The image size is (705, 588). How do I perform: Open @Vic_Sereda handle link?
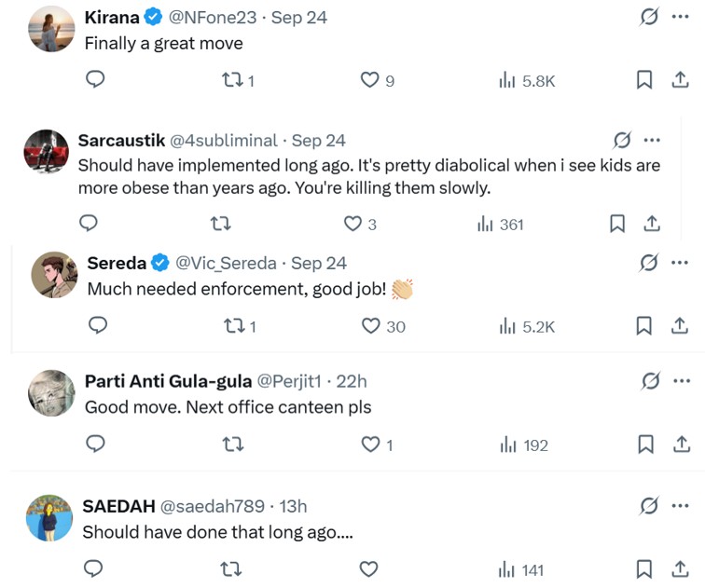pos(228,263)
